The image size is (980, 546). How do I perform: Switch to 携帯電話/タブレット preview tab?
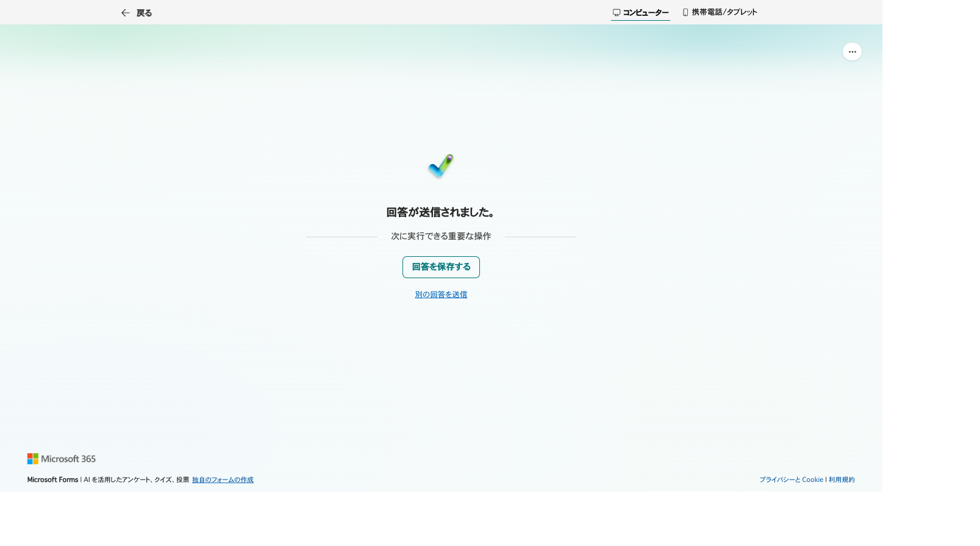[720, 12]
